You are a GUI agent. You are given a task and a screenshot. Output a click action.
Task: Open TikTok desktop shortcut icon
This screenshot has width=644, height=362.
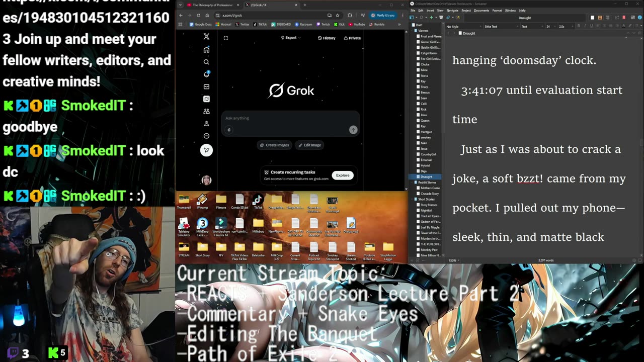[x=258, y=202]
